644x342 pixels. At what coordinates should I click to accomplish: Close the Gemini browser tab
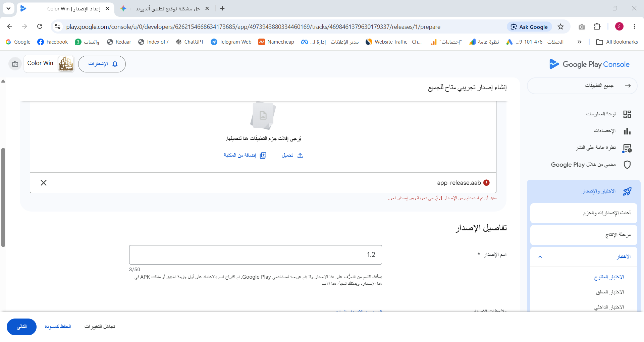tap(207, 9)
